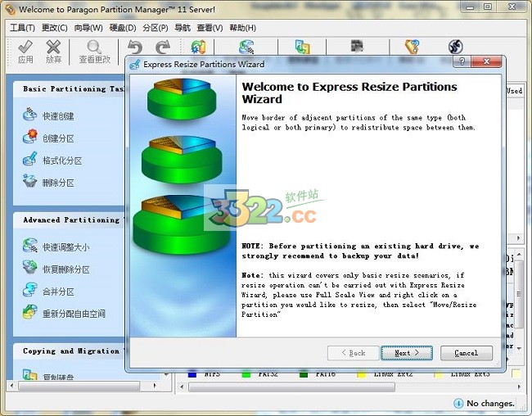This screenshot has width=532, height=416.
Task: Select 格式化分区 task link
Action: pyautogui.click(x=62, y=161)
